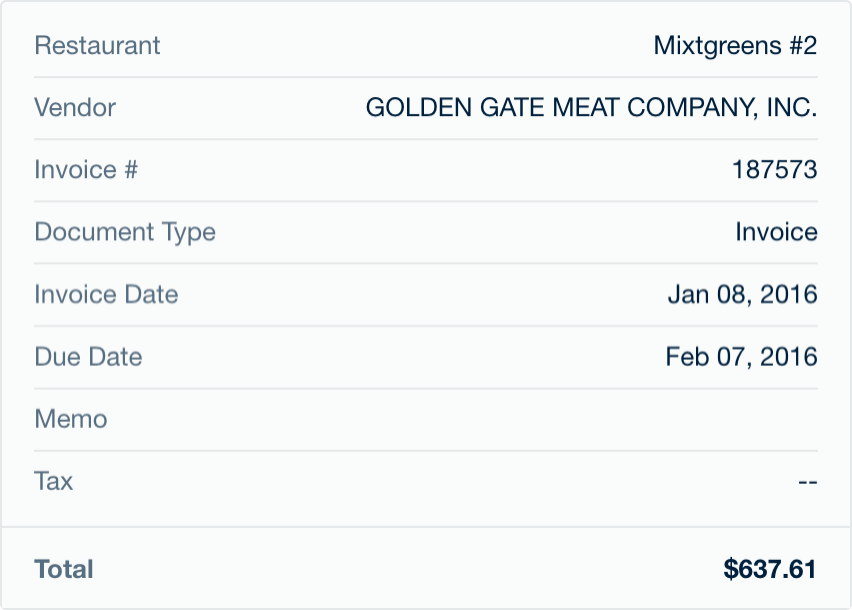This screenshot has width=852, height=610.
Task: Click the Invoice Date label
Action: (x=106, y=295)
